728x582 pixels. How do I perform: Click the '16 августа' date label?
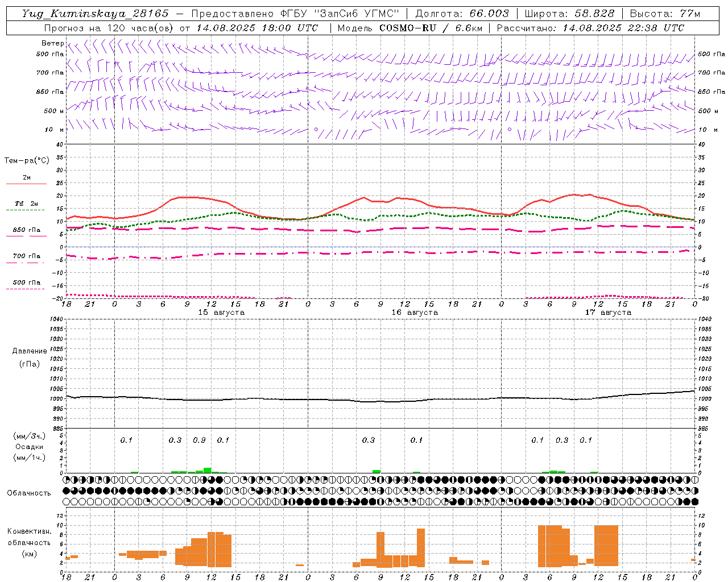coord(415,313)
